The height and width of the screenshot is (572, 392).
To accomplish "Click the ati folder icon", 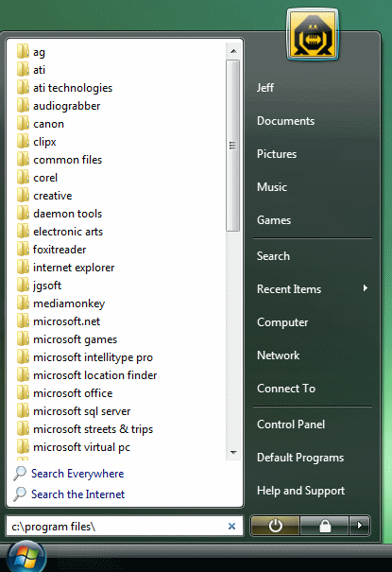I will coord(23,69).
